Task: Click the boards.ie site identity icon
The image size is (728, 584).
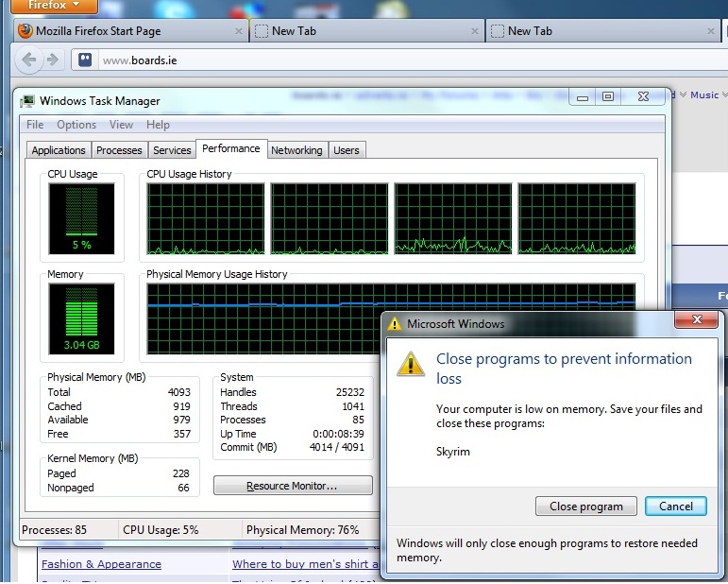Action: click(x=84, y=60)
